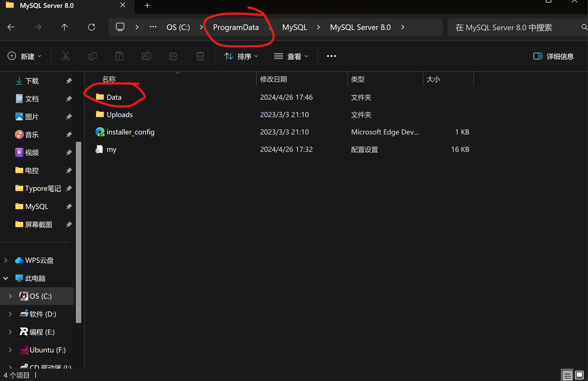Select the my configuration file
Image resolution: width=588 pixels, height=381 pixels.
click(x=106, y=149)
